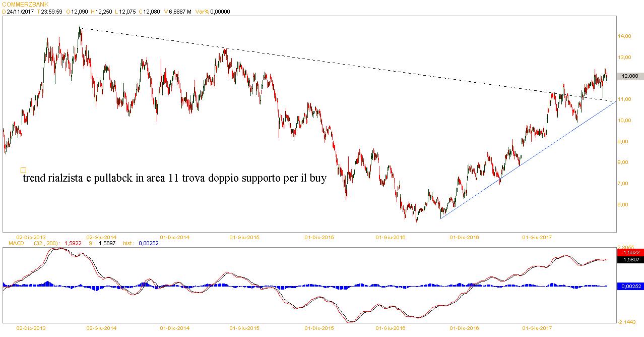Click 01-Giu-2016 on the MACD panel bottom axis
The image size is (644, 337).
click(391, 328)
